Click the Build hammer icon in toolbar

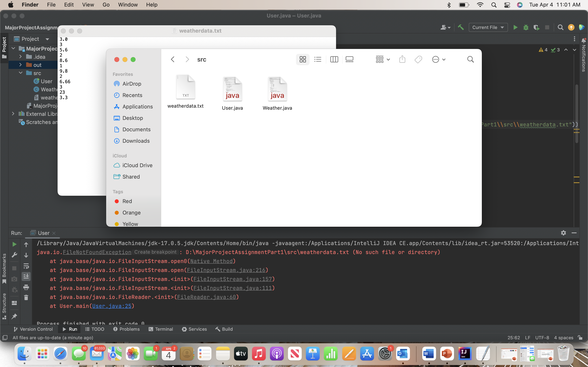(x=461, y=28)
